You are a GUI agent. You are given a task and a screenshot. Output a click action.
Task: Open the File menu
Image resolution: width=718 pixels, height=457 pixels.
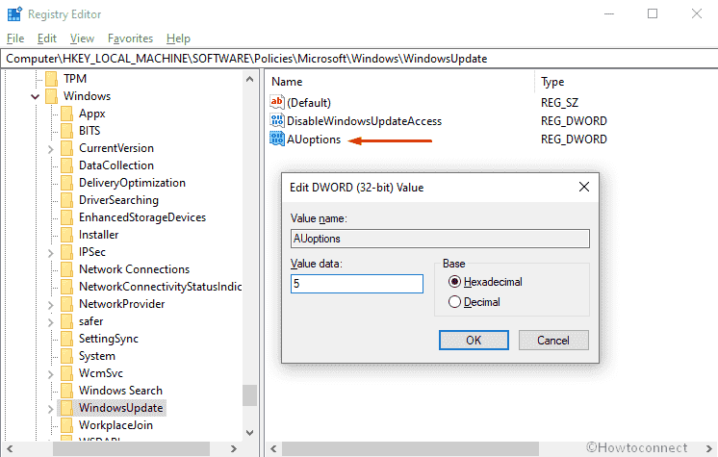pos(15,38)
